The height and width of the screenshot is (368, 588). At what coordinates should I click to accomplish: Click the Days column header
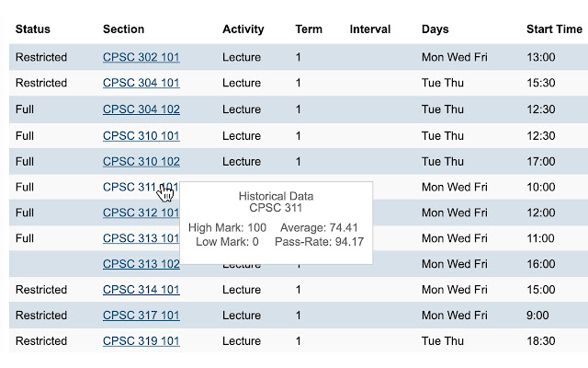point(435,29)
